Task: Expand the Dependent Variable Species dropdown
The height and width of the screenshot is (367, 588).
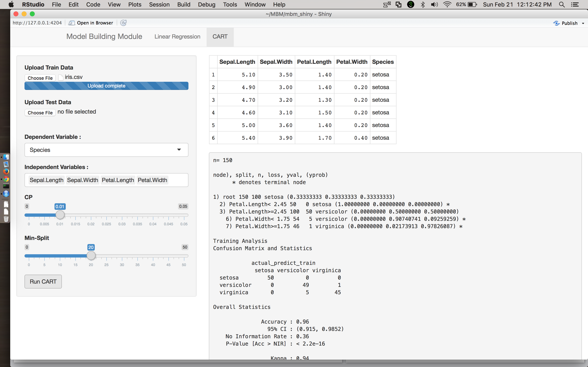Action: click(106, 150)
